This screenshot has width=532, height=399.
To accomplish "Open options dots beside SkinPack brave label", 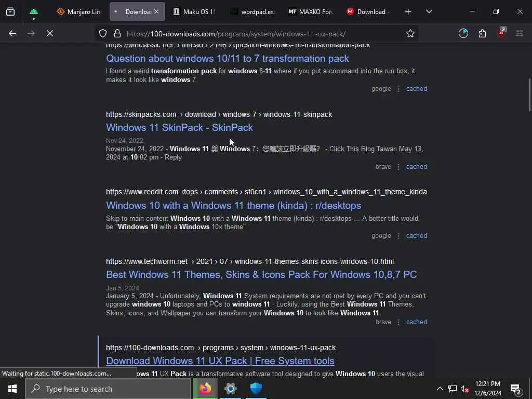I will [x=398, y=167].
